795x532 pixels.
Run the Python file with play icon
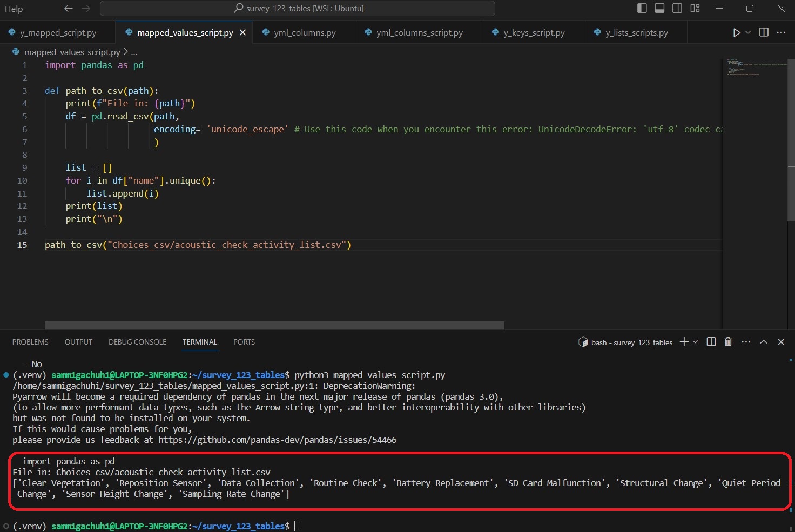[x=737, y=32]
